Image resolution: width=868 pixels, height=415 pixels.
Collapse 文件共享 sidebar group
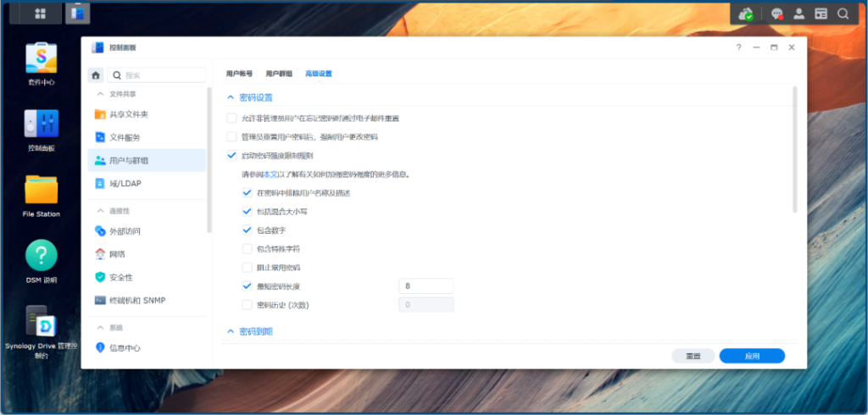click(100, 94)
